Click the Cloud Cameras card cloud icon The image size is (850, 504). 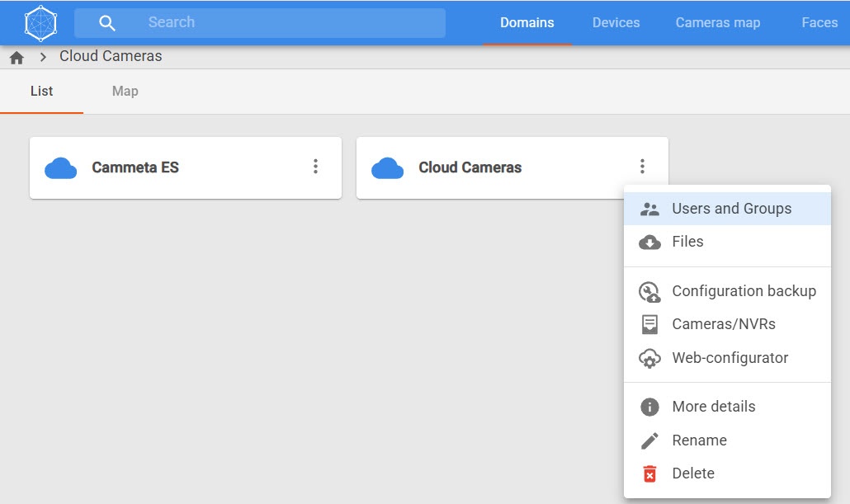388,168
